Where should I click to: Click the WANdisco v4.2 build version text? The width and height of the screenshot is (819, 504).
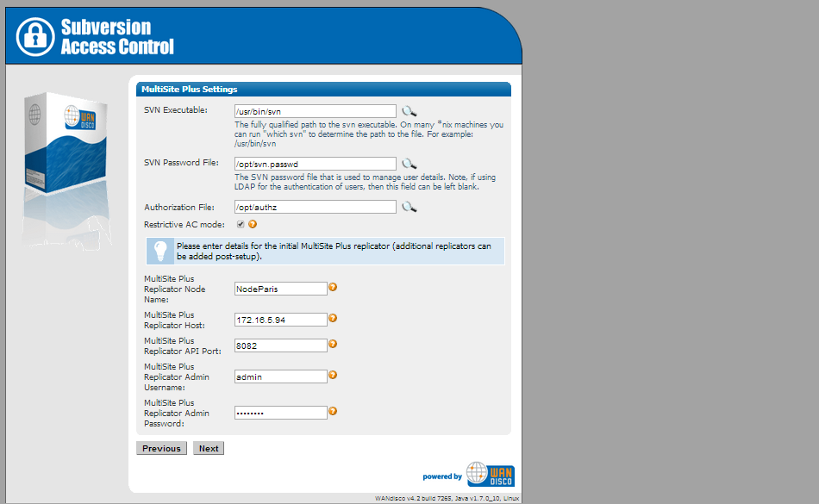point(447,498)
